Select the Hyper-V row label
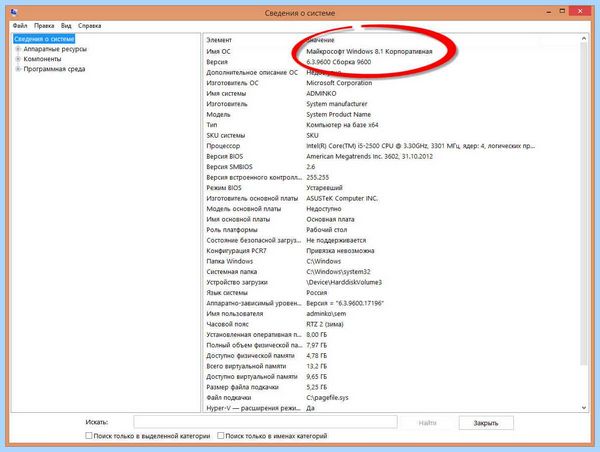This screenshot has height=452, width=600. (x=253, y=408)
